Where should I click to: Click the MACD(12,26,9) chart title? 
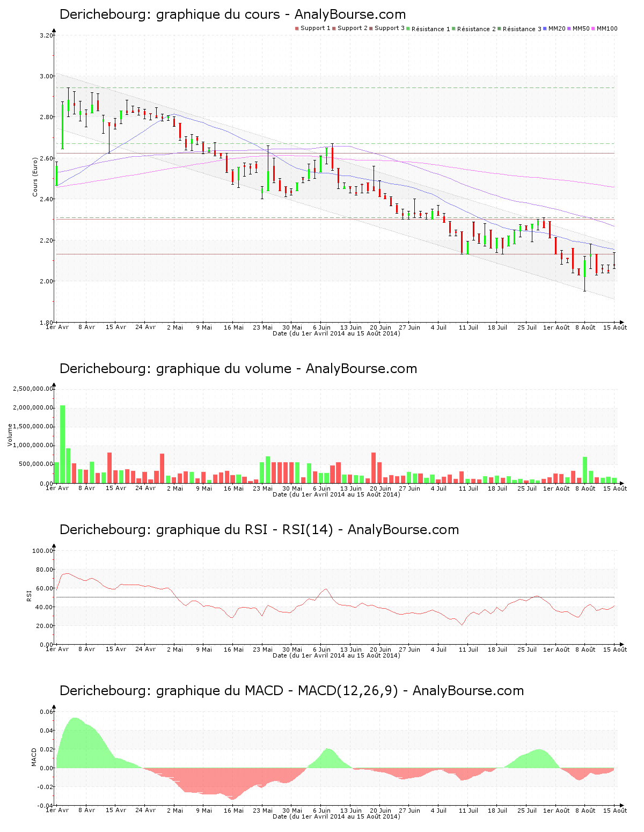[291, 691]
